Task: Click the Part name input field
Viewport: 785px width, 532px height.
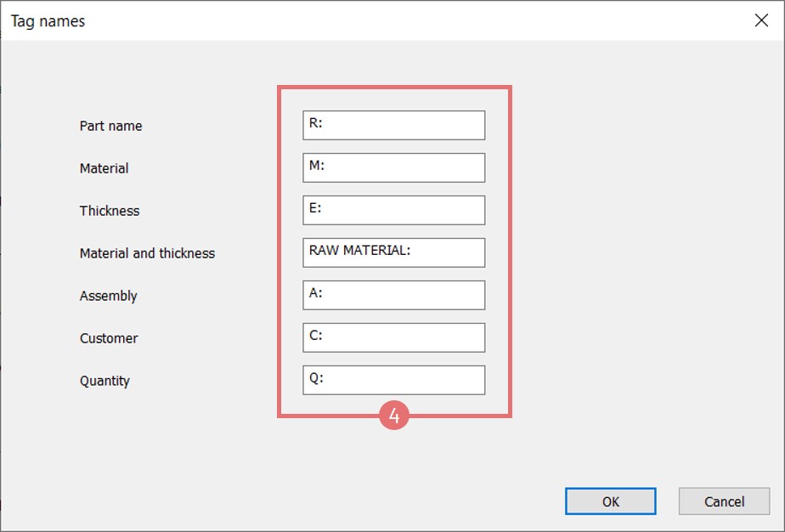Action: [393, 125]
